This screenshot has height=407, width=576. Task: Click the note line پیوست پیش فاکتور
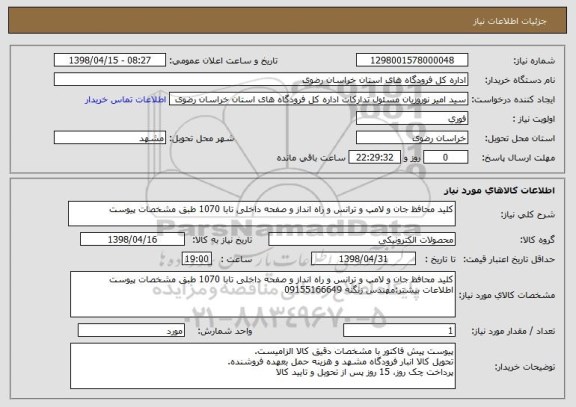coord(354,351)
